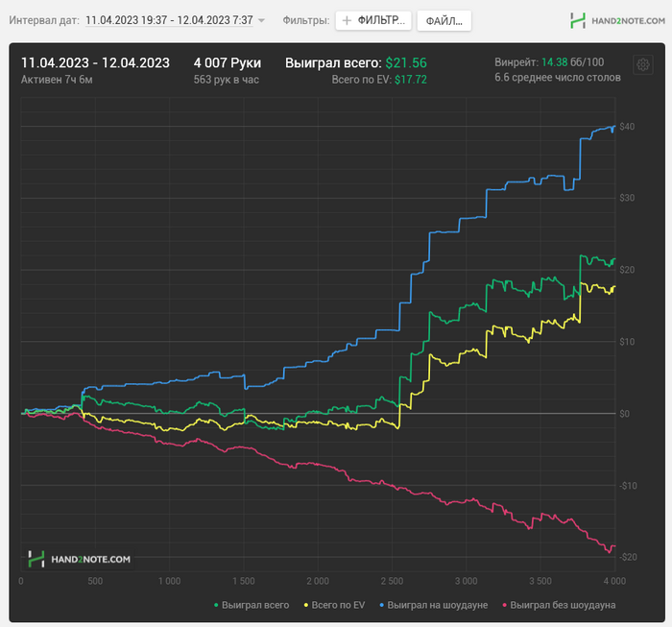The width and height of the screenshot is (672, 627).
Task: Click the ФИЛЬТР... add filter button
Action: (373, 20)
